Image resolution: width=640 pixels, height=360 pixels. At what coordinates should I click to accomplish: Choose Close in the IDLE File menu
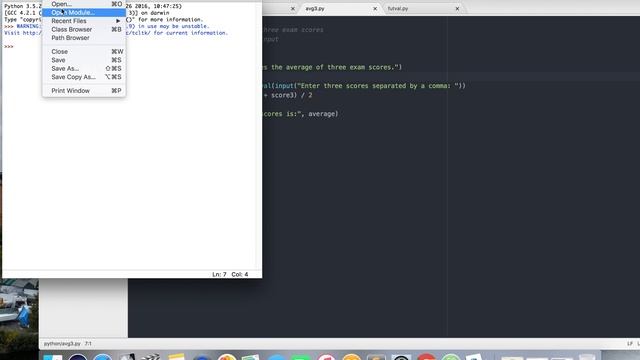pos(84,51)
